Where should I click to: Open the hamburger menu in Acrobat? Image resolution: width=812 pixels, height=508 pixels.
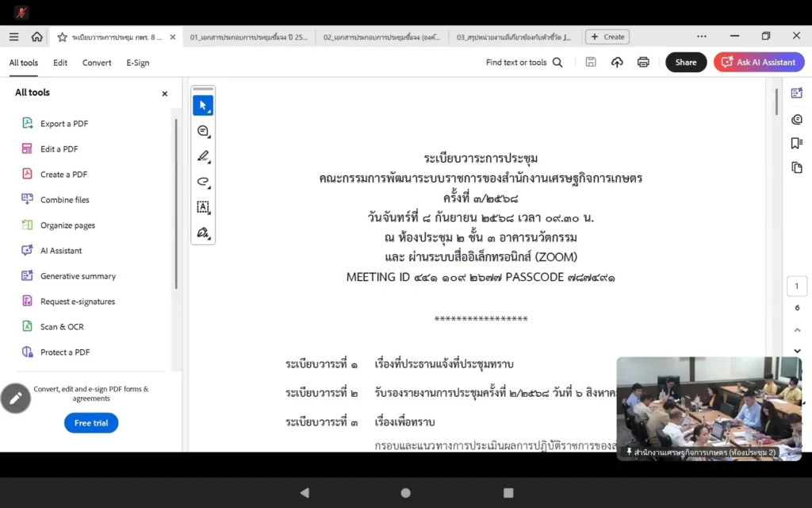tap(14, 37)
